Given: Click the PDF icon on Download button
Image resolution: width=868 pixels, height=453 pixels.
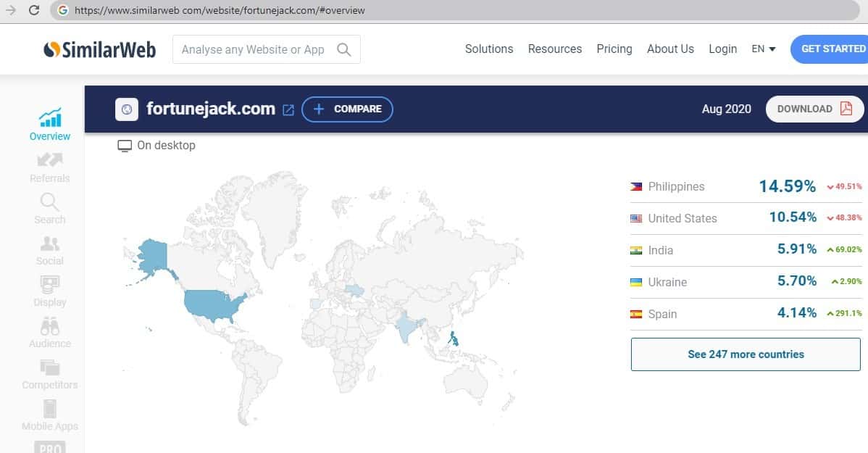Looking at the screenshot, I should tap(846, 109).
